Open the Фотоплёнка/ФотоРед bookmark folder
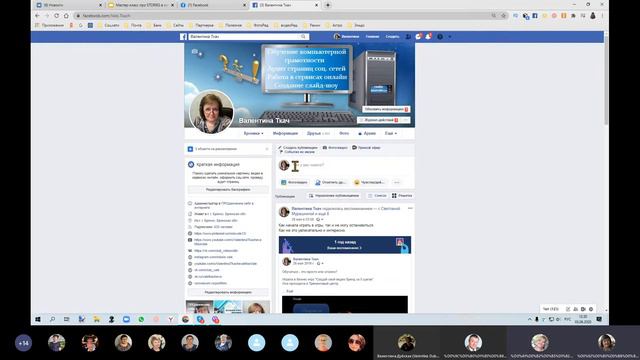 (258, 25)
